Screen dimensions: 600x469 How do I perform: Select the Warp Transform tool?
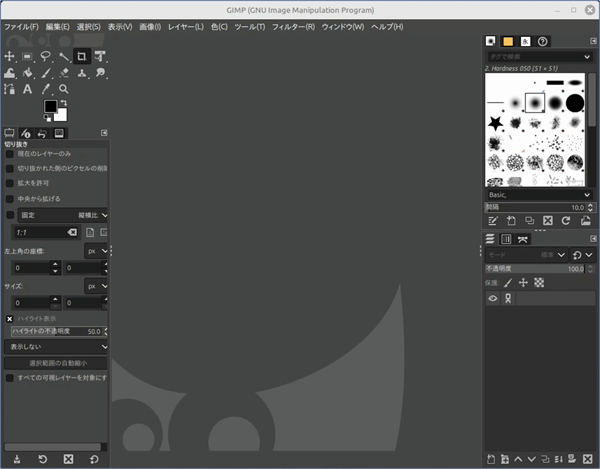(x=9, y=73)
